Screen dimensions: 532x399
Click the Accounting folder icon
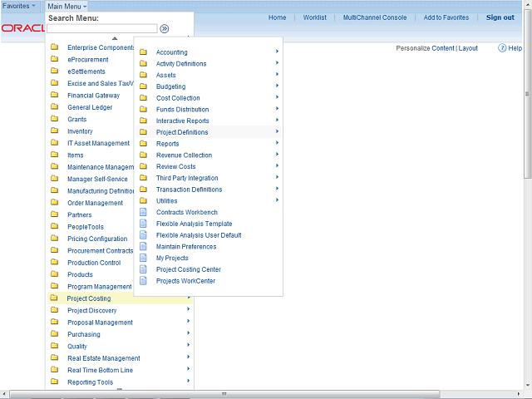(x=143, y=52)
